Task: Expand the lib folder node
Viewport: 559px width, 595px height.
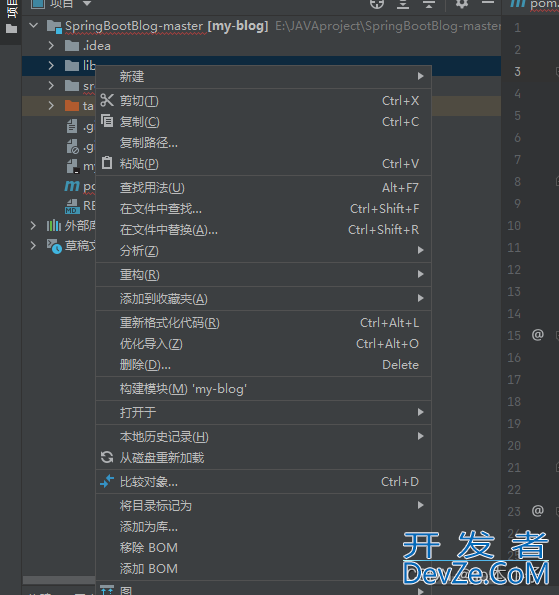Action: point(51,66)
